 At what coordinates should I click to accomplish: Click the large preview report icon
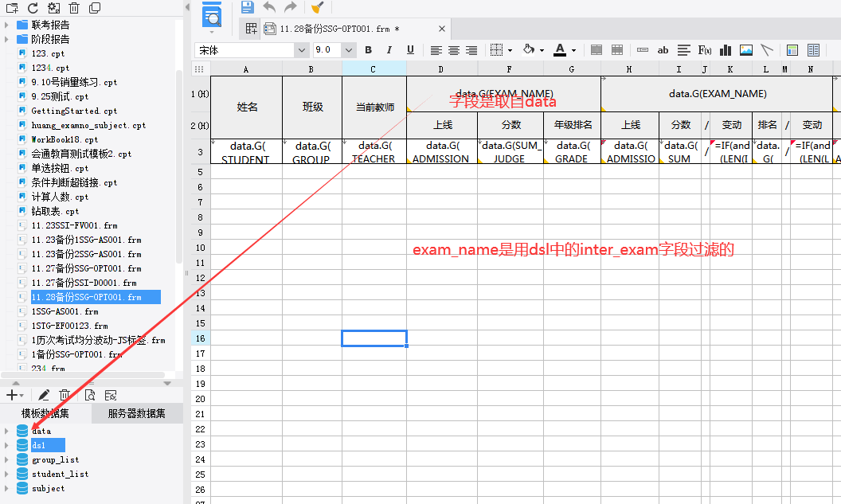(x=212, y=15)
